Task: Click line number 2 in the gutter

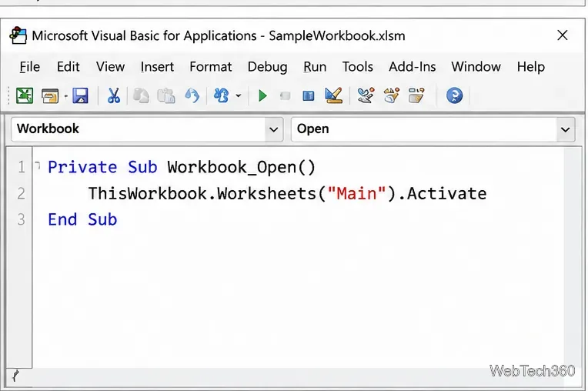Action: click(22, 193)
